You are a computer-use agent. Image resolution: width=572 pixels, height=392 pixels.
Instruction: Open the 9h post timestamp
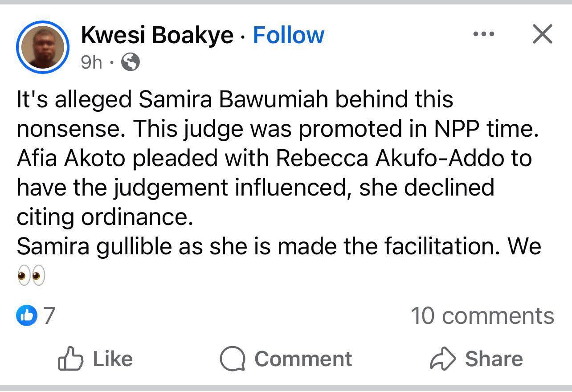tap(91, 63)
